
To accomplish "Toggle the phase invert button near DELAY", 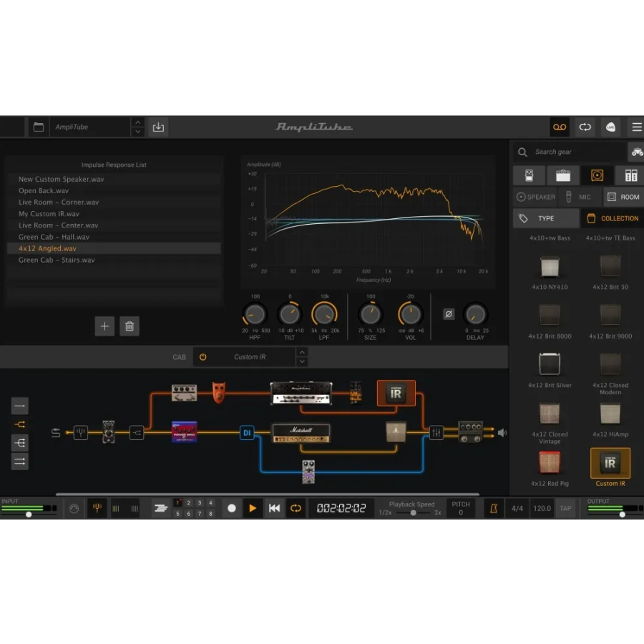I will point(449,314).
